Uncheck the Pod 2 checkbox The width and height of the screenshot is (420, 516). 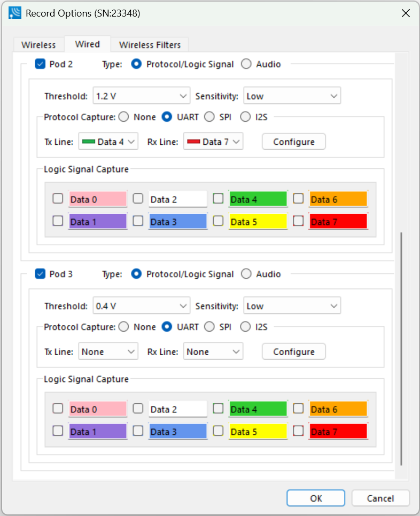click(40, 64)
